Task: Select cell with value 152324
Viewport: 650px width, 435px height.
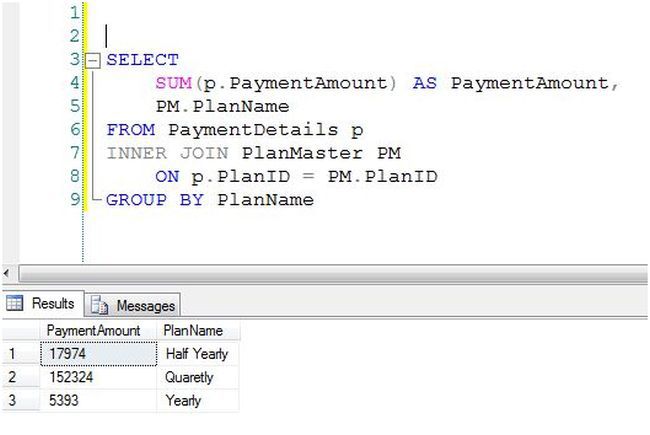Action: coord(99,377)
